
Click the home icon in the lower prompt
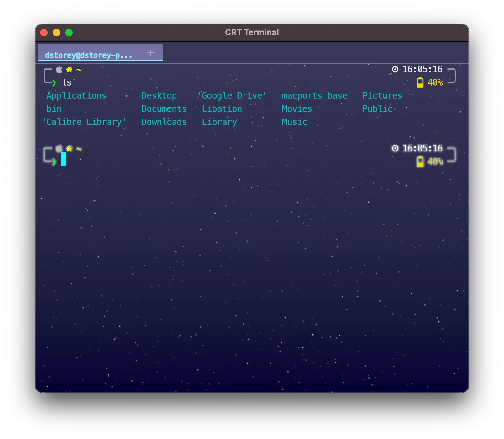pyautogui.click(x=69, y=148)
